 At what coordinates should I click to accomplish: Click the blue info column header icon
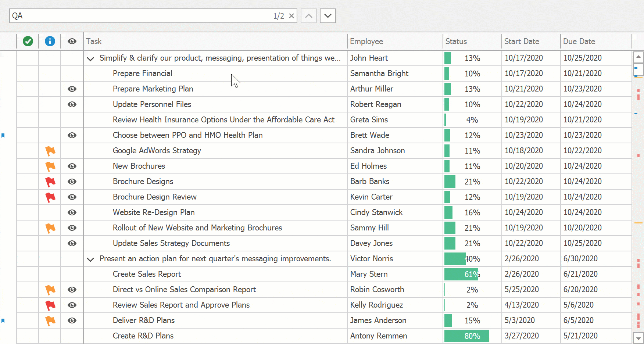pos(50,41)
